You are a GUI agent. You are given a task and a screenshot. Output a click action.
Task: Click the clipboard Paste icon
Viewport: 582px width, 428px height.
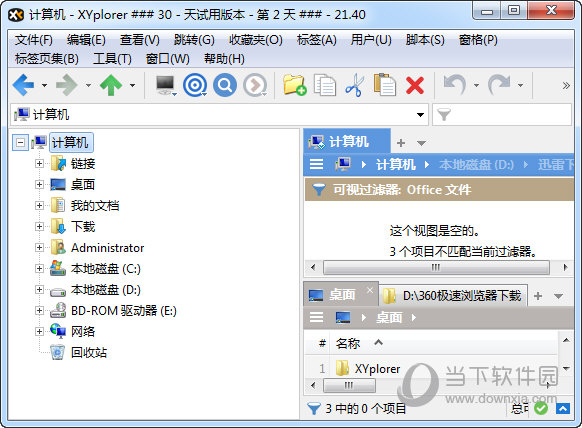385,85
